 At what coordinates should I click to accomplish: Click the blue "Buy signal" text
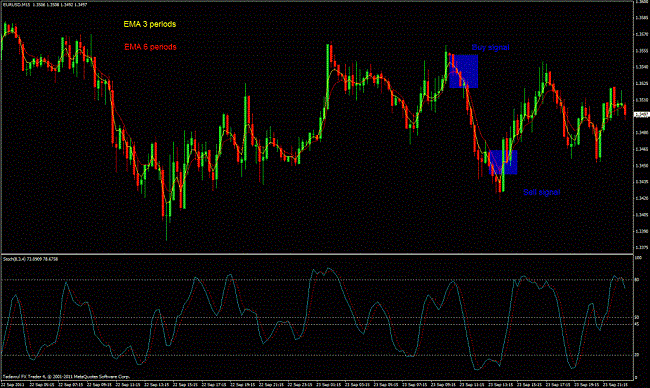[490, 48]
